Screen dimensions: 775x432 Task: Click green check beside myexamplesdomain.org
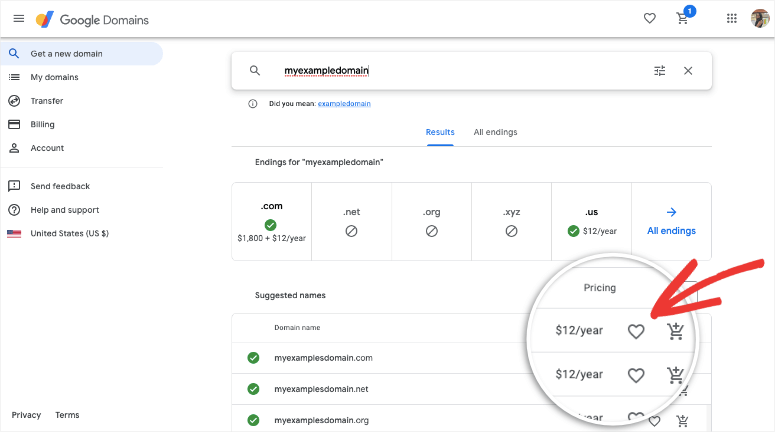(253, 420)
